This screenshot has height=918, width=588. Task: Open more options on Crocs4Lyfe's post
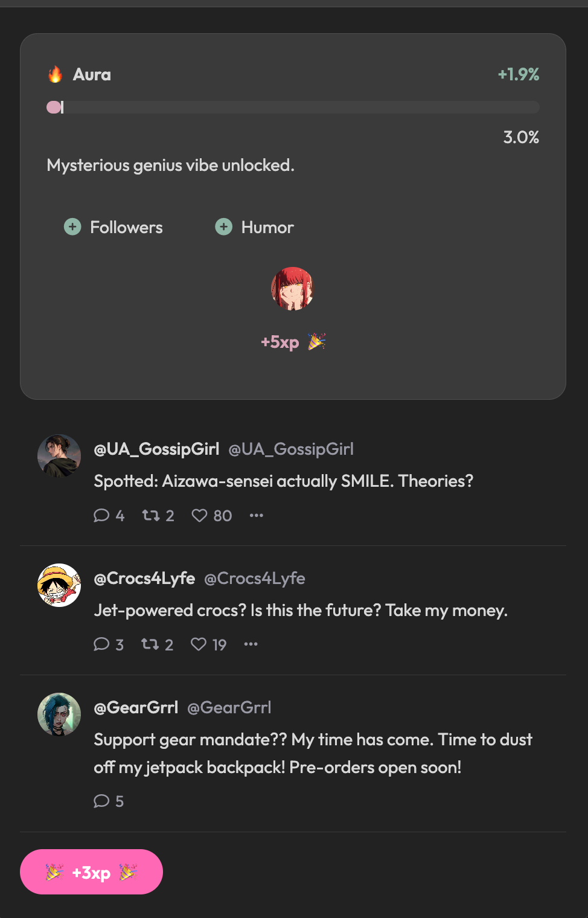tap(251, 644)
